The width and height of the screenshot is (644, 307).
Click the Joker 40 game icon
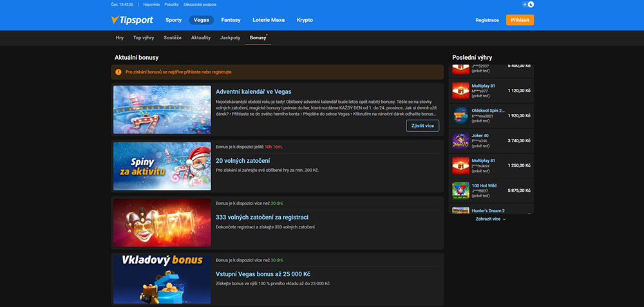point(460,141)
